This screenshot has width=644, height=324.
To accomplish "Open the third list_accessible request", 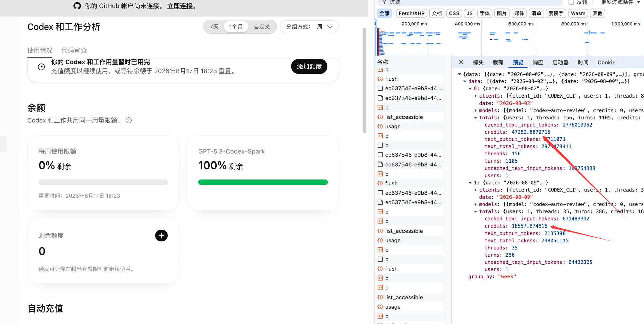I will (410, 297).
